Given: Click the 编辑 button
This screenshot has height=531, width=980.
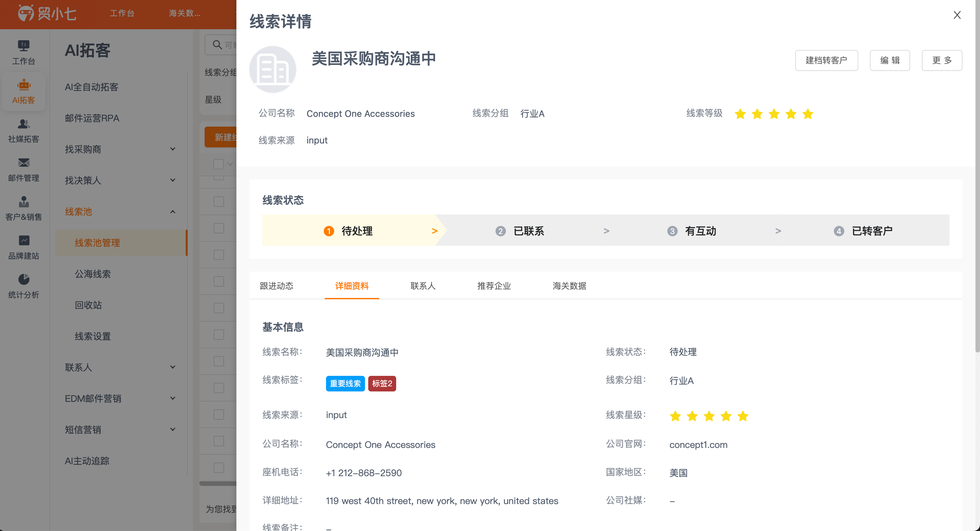Looking at the screenshot, I should coord(890,60).
